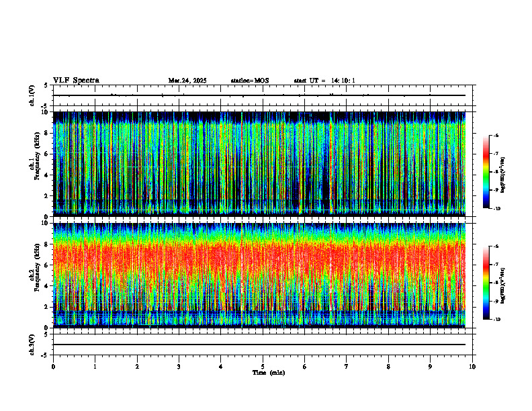
Task: Click the time axis tick label "3"
Action: coord(179,367)
